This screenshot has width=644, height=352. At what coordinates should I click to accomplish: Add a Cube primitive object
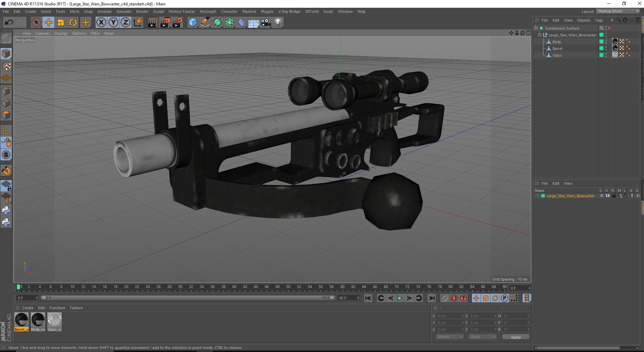click(x=193, y=23)
